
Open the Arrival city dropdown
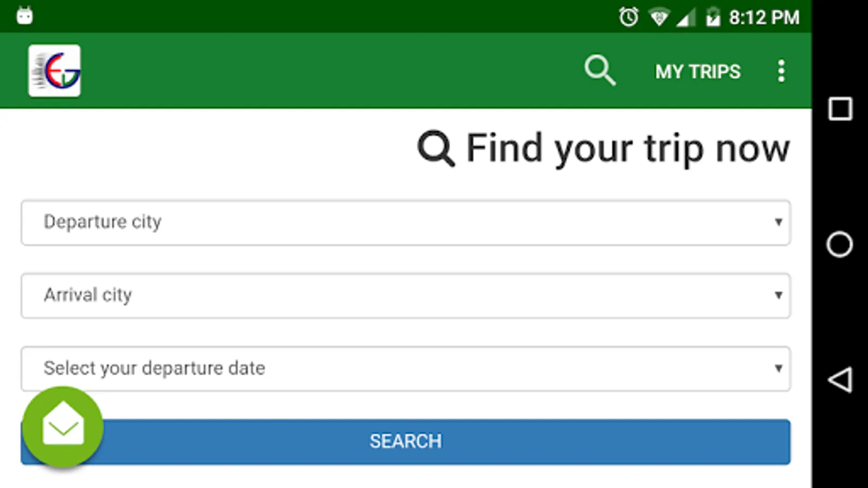pyautogui.click(x=405, y=296)
